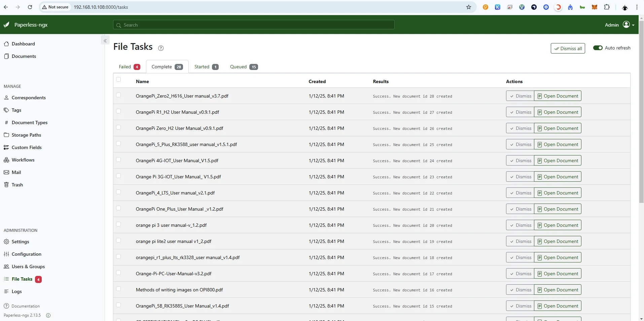Viewport: 644px width, 321px height.
Task: Check the OrangePi Zero_H2 manual row checkbox
Action: [118, 127]
